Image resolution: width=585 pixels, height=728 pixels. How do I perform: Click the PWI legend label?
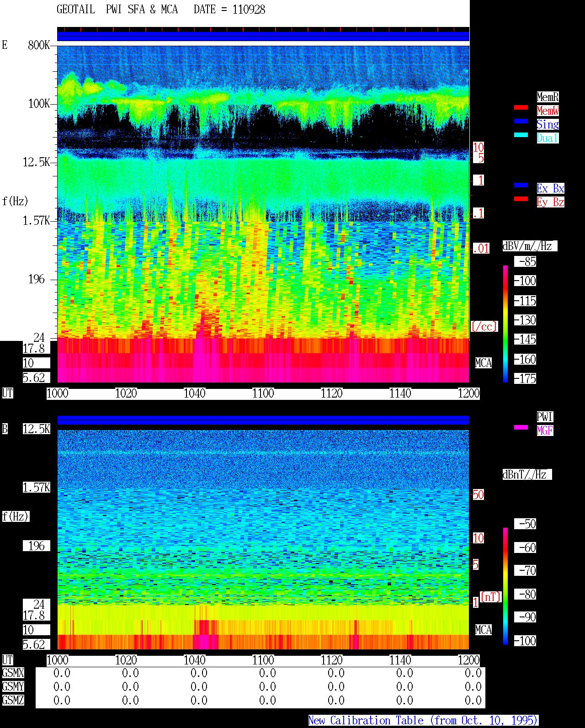pos(545,417)
